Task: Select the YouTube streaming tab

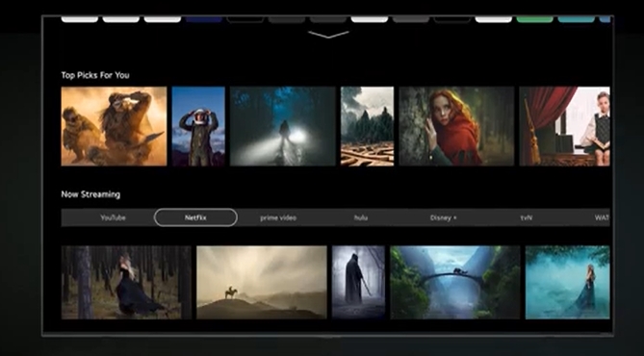Action: [113, 217]
